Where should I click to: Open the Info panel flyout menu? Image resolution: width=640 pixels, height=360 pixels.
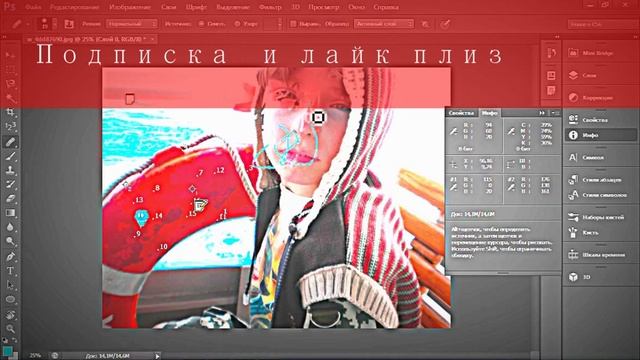[556, 113]
